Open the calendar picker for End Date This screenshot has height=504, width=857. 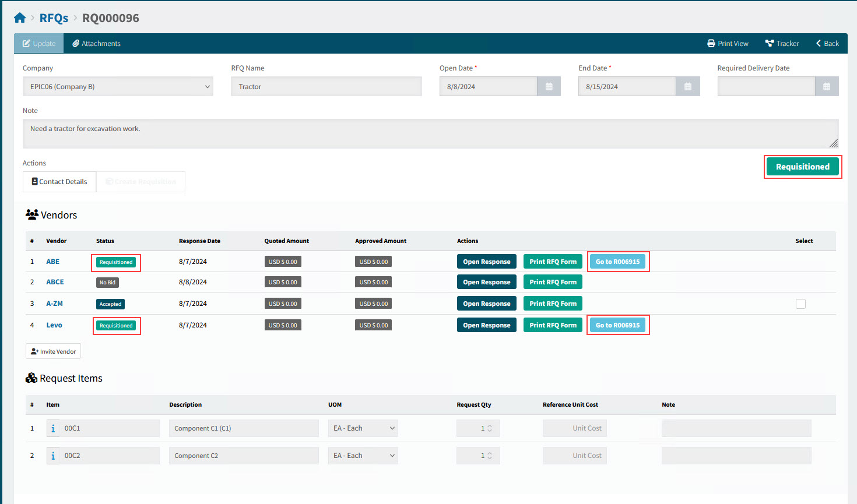(x=687, y=86)
